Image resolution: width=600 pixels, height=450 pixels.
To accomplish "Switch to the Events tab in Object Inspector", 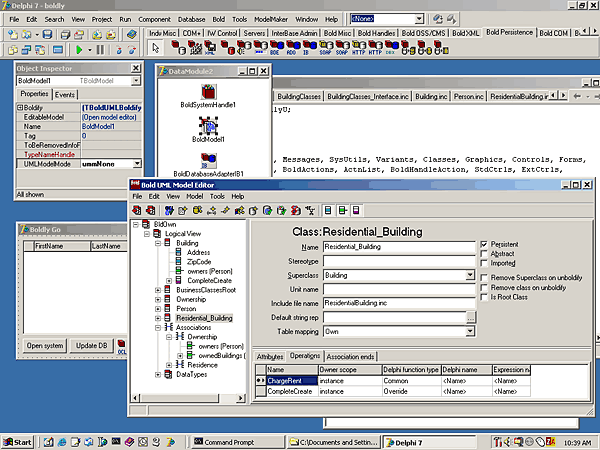I will 65,95.
